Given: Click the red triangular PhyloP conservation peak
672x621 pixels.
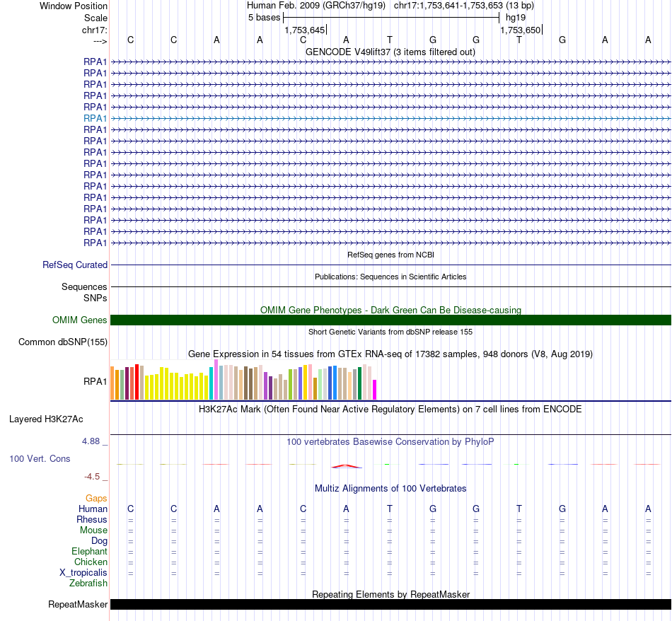Looking at the screenshot, I should tap(347, 466).
